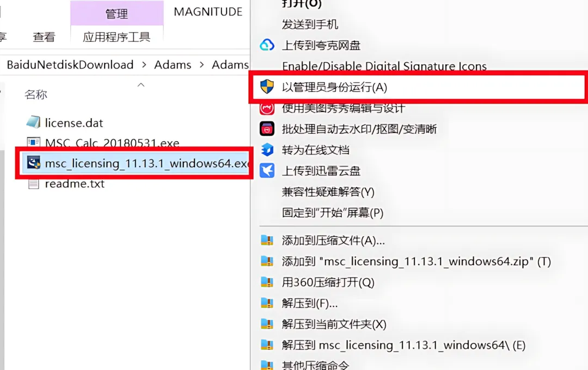Click the Xunlei cloud drive bird icon
The image size is (588, 370).
tap(267, 170)
